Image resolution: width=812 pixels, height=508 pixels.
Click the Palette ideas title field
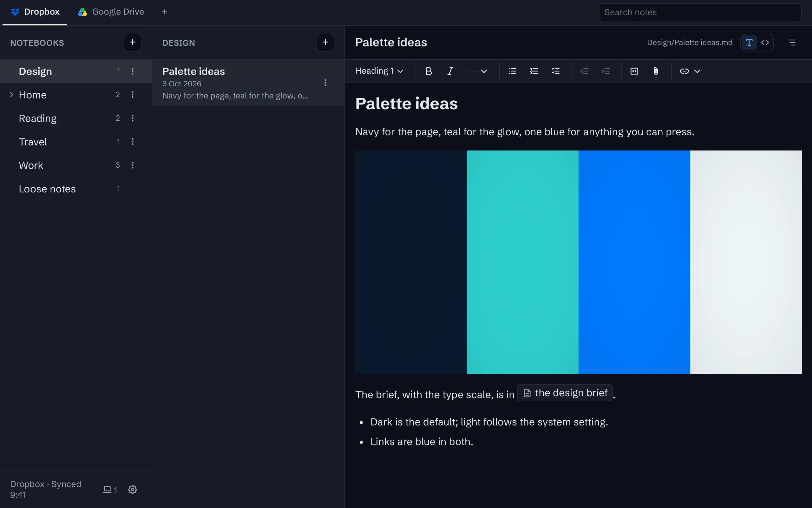(x=391, y=43)
